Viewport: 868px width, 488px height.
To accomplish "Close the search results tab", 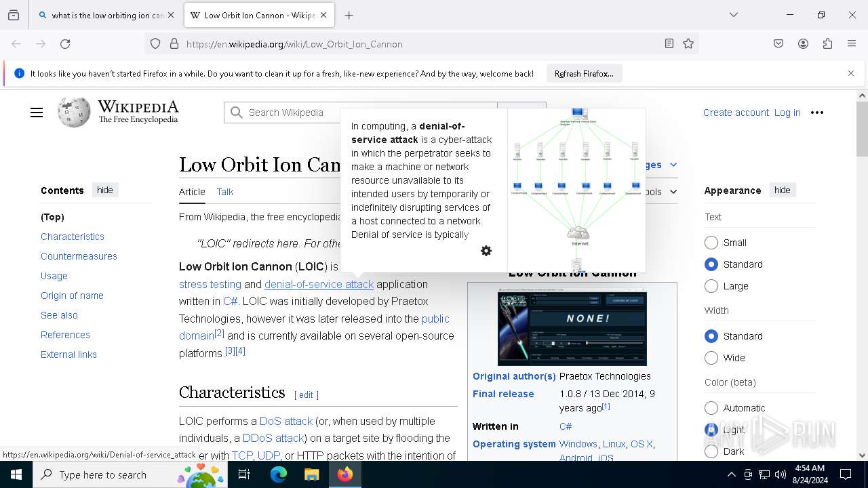I will [x=171, y=15].
